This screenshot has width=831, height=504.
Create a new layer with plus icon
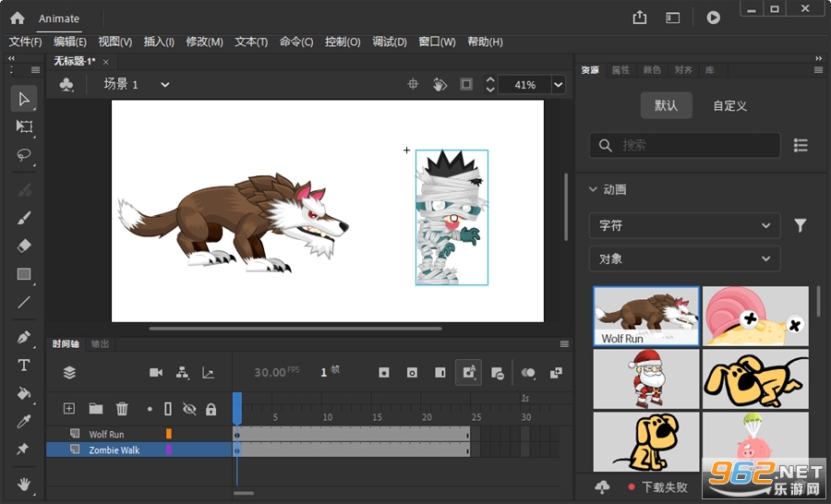pyautogui.click(x=69, y=408)
